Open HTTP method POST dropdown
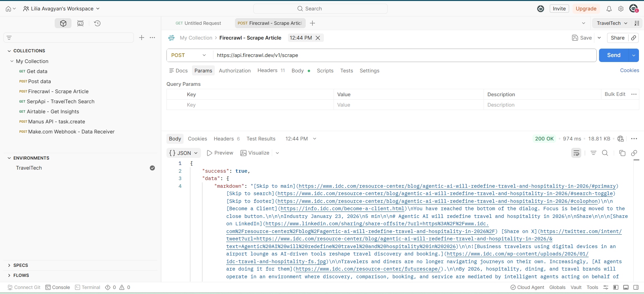Screen dimensions: 644x294 tap(189, 55)
